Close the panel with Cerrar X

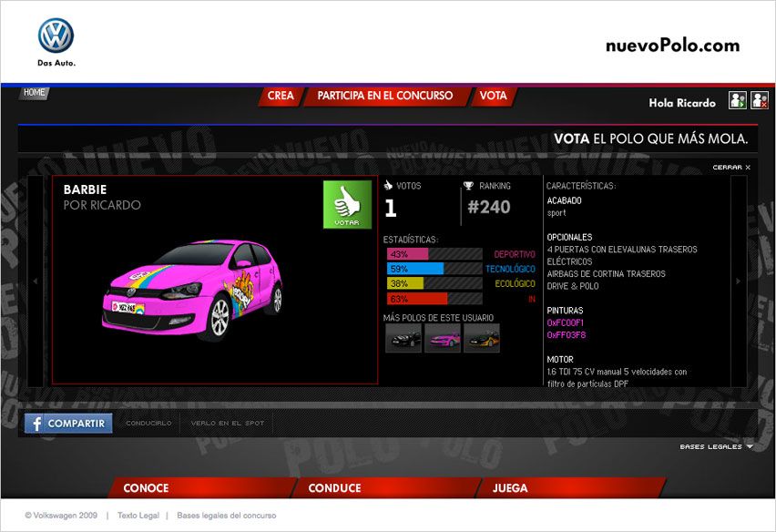click(731, 168)
